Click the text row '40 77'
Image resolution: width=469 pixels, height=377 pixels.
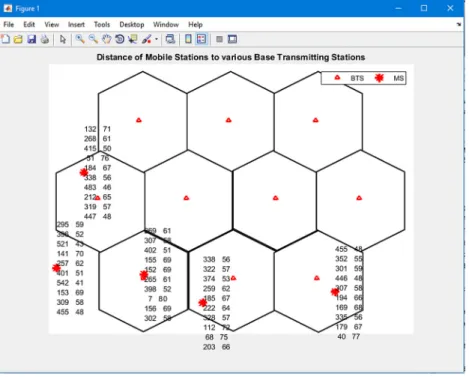[x=349, y=337]
